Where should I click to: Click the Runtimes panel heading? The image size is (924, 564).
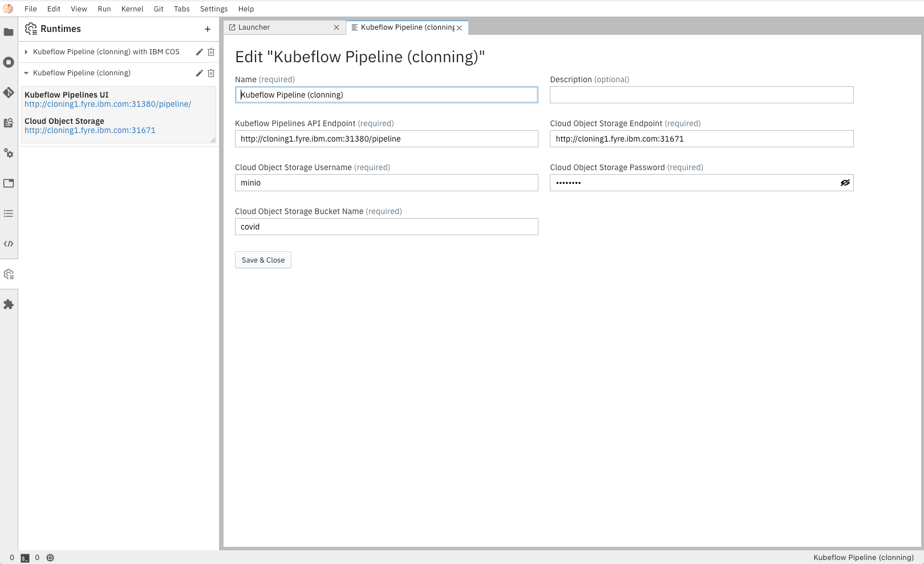tap(60, 29)
